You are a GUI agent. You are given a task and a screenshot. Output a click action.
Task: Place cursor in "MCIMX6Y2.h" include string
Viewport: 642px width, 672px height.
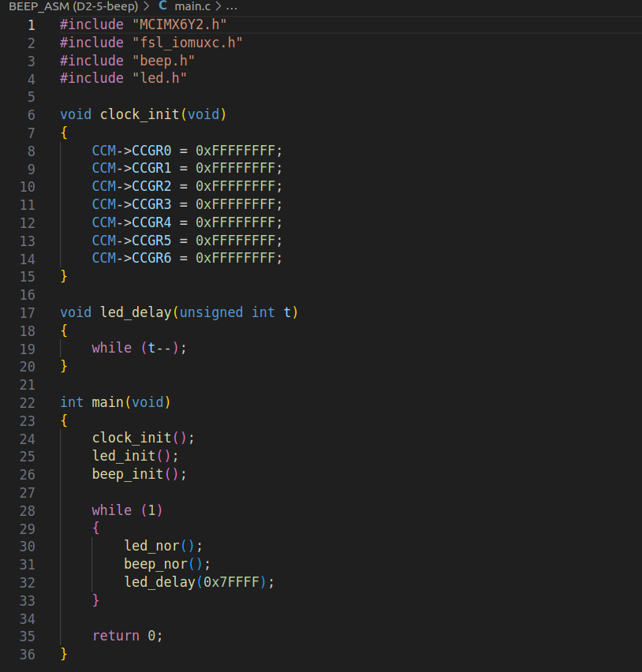click(180, 24)
